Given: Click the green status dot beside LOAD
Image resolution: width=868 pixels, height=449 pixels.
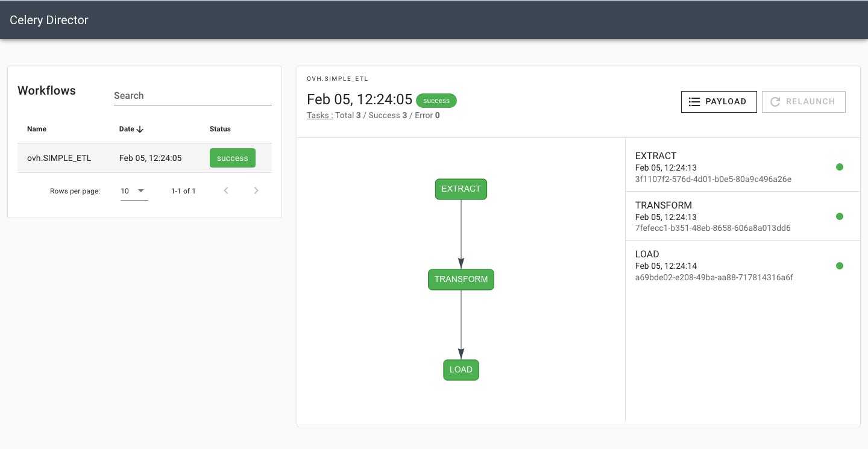Looking at the screenshot, I should pos(840,265).
